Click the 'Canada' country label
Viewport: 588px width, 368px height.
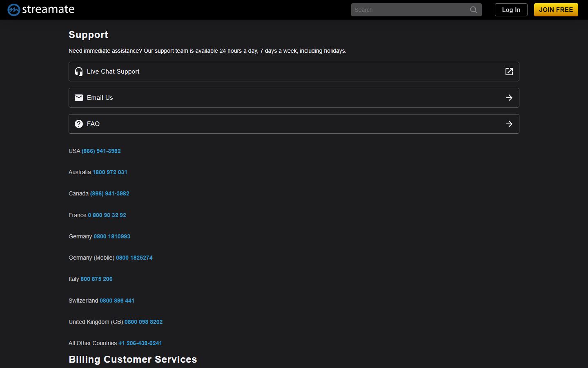(x=78, y=193)
